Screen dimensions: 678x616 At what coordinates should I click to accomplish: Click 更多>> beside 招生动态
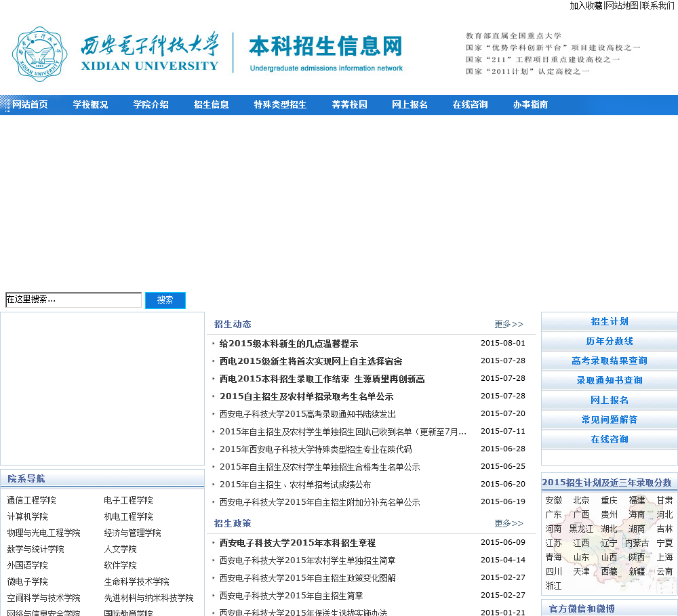509,324
